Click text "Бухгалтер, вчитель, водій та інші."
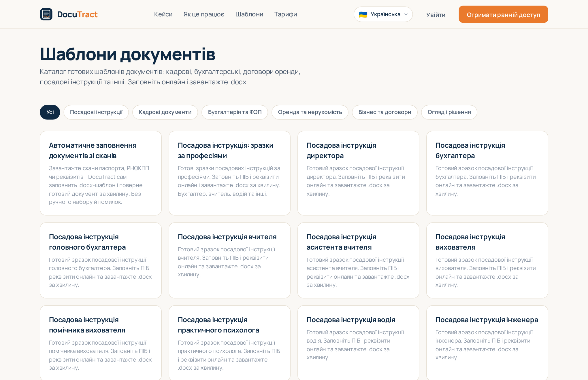 [223, 194]
